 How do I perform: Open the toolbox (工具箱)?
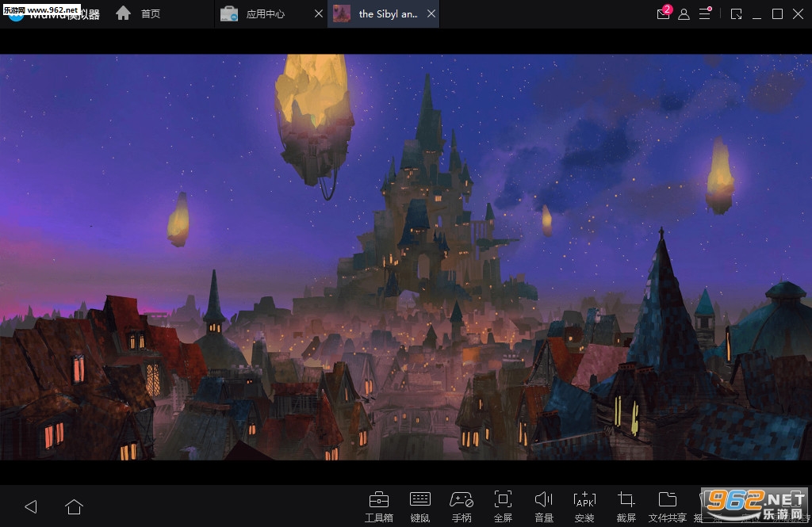[x=379, y=505]
